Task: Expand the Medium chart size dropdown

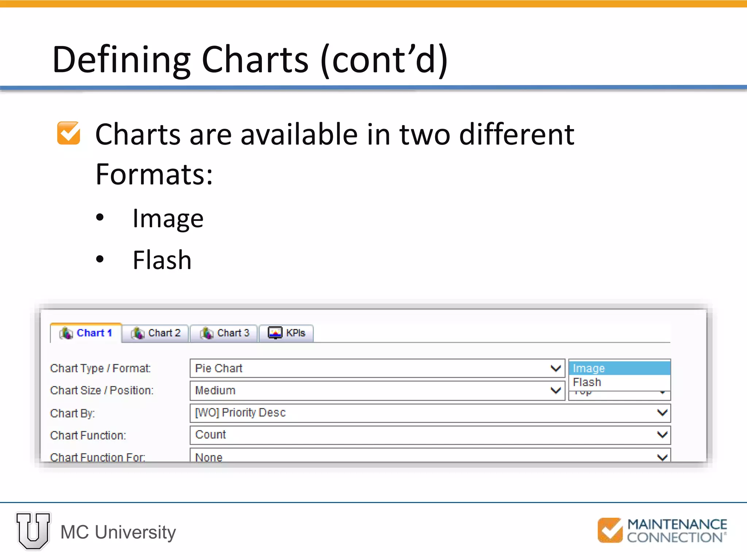Action: (x=378, y=390)
